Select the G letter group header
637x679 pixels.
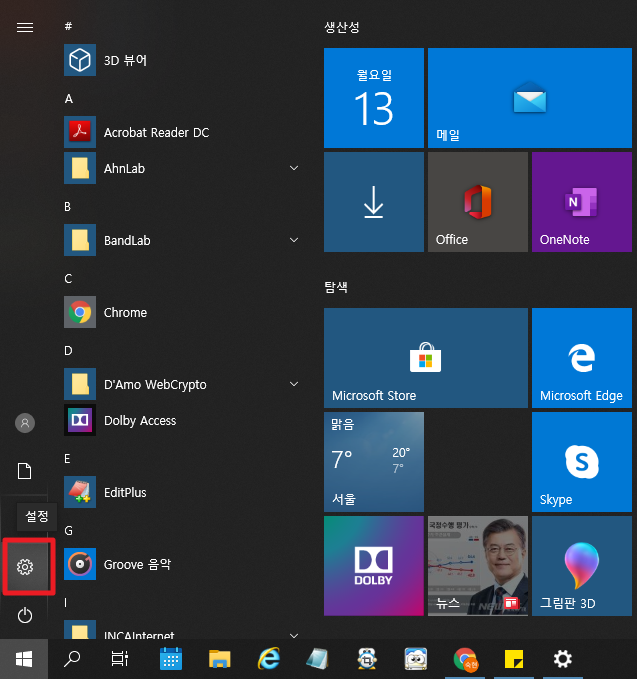(x=68, y=530)
